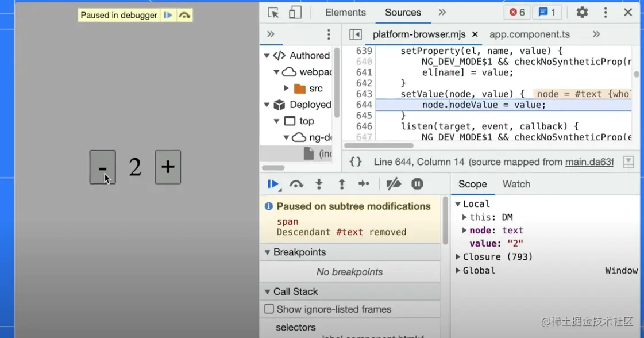Screen dimensions: 644x338
Task: Click the Step arrow-dot icon
Action: (364, 184)
